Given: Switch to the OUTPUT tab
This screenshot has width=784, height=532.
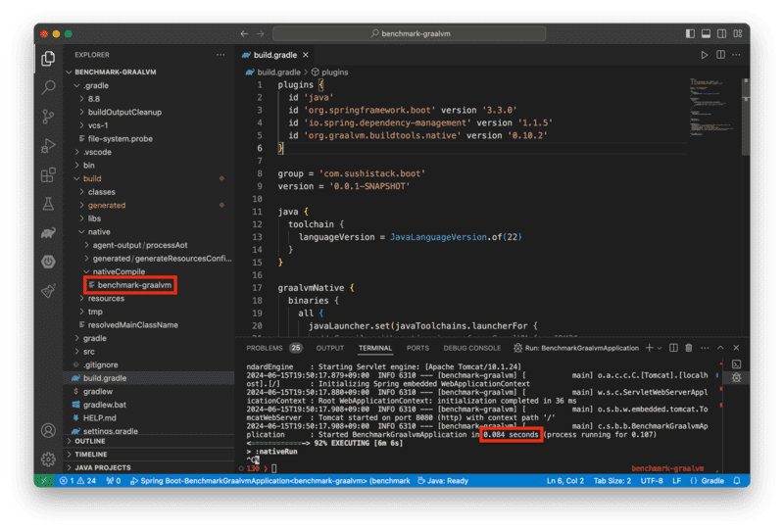Looking at the screenshot, I should tap(330, 348).
